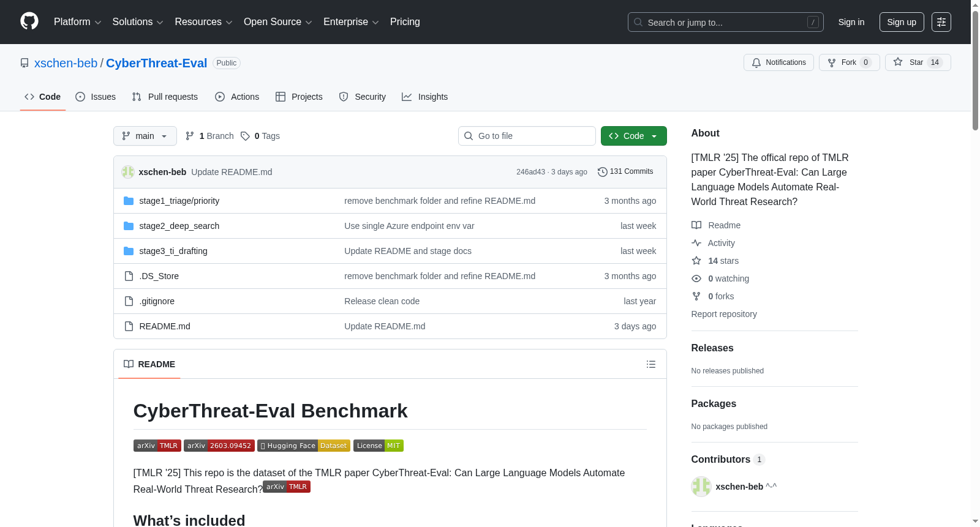
Task: Switch to the Code tab
Action: click(x=43, y=97)
